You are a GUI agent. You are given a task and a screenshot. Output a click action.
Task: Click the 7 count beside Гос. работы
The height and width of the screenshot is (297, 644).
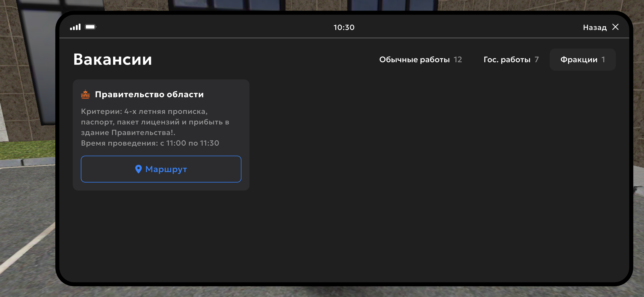click(x=536, y=59)
